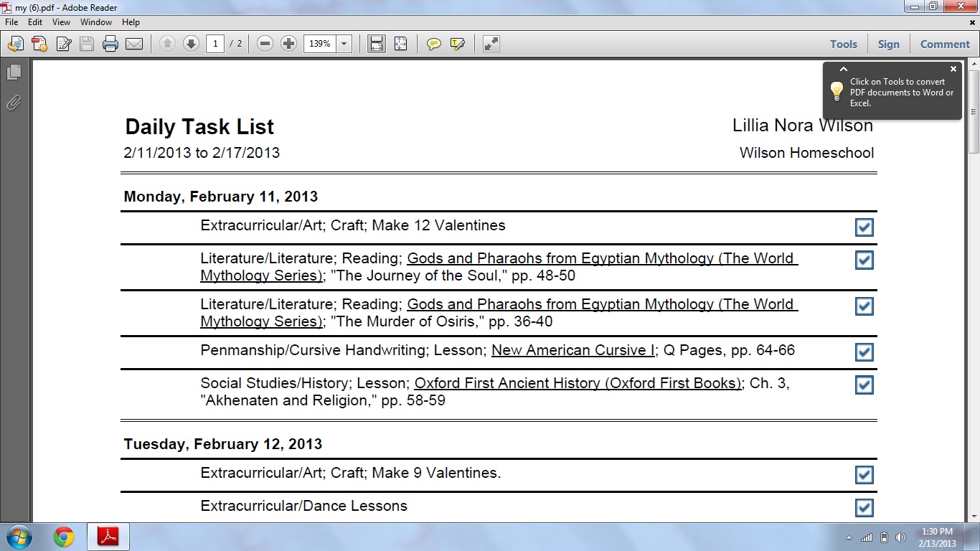Image resolution: width=980 pixels, height=551 pixels.
Task: Open the Comment pane
Action: pos(945,44)
